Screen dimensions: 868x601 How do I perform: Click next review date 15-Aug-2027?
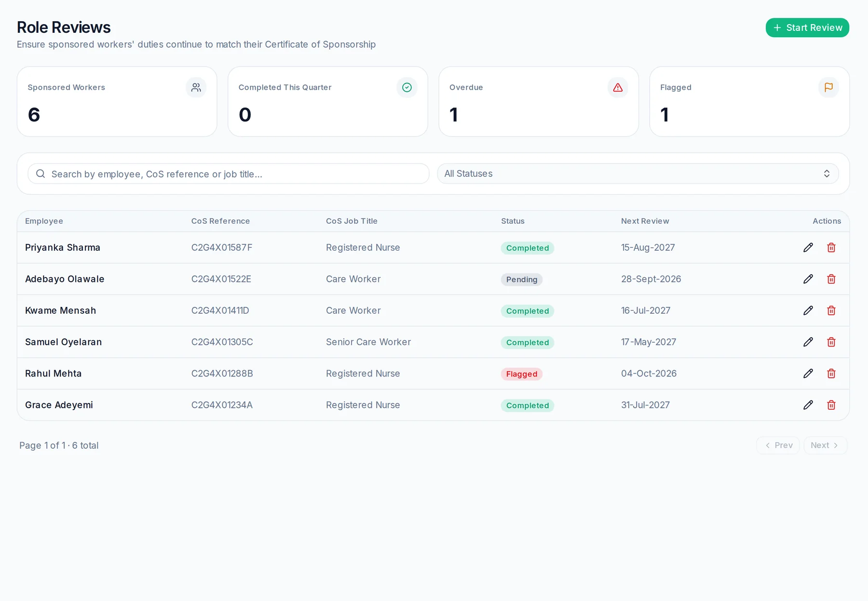pos(648,248)
